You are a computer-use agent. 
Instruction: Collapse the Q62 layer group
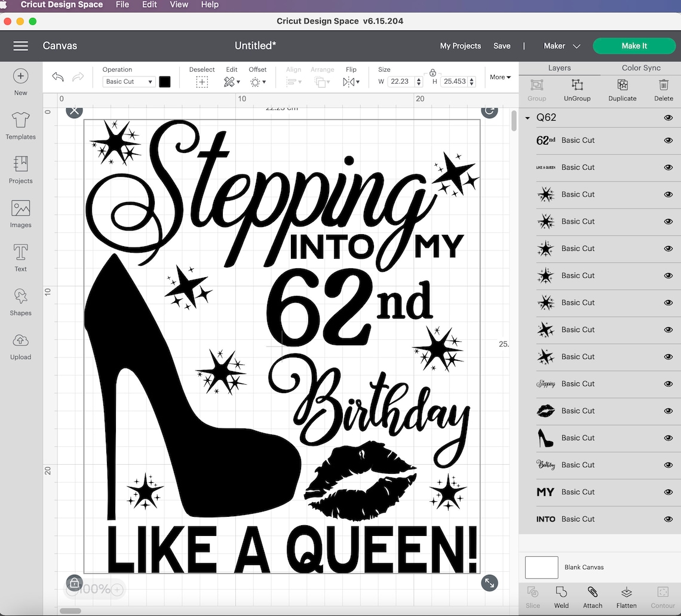(527, 118)
